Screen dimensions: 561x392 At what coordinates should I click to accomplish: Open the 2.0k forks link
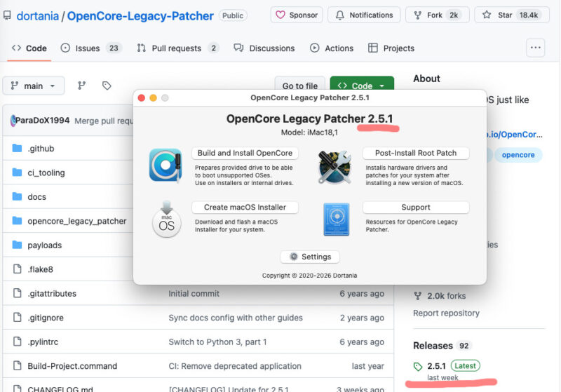click(x=447, y=296)
